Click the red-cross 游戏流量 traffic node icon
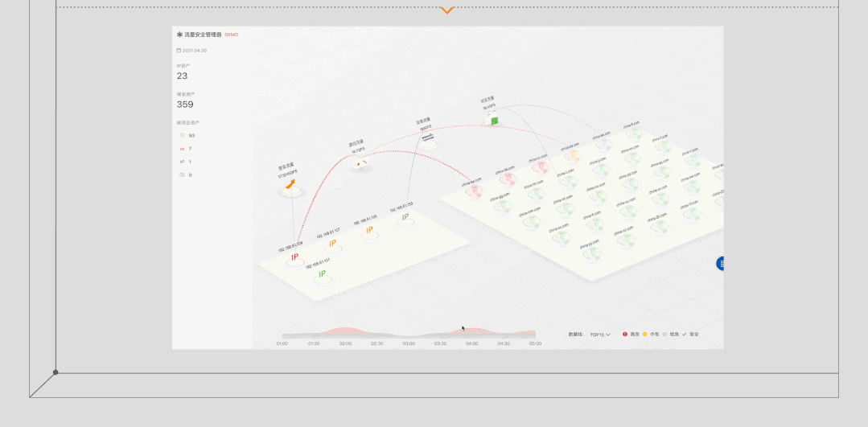 tap(361, 163)
